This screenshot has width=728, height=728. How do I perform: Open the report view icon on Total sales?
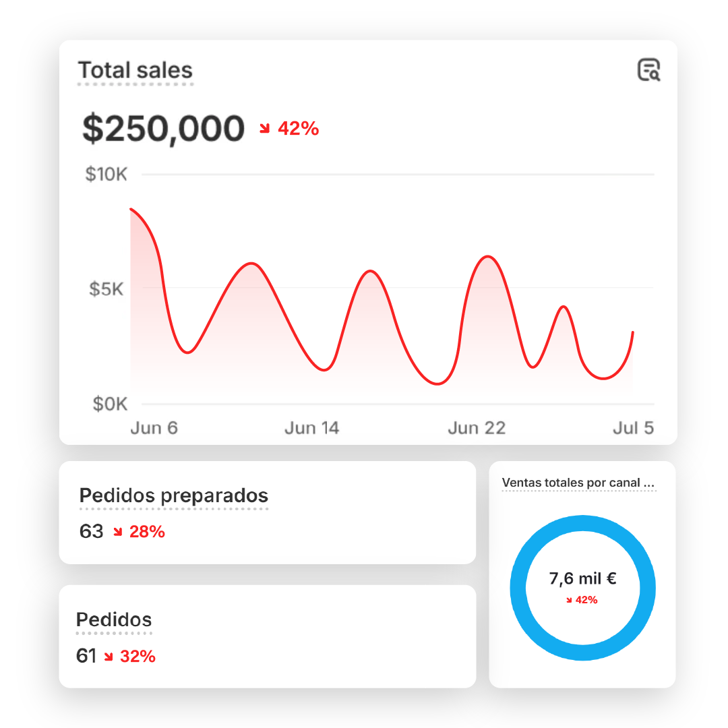(x=648, y=70)
